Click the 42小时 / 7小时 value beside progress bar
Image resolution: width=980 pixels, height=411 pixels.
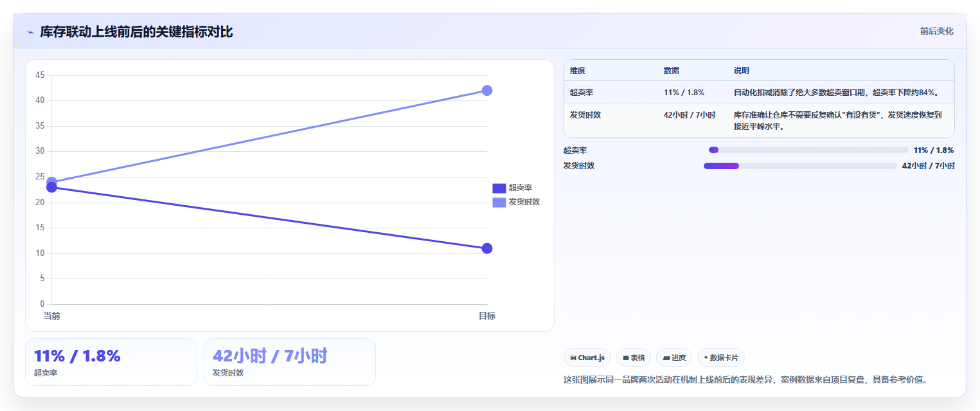[x=929, y=166]
